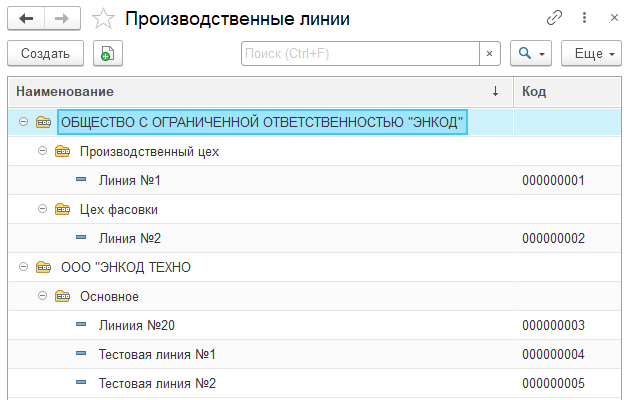Collapse the Цех фасовки group
624x400 pixels.
tap(43, 210)
